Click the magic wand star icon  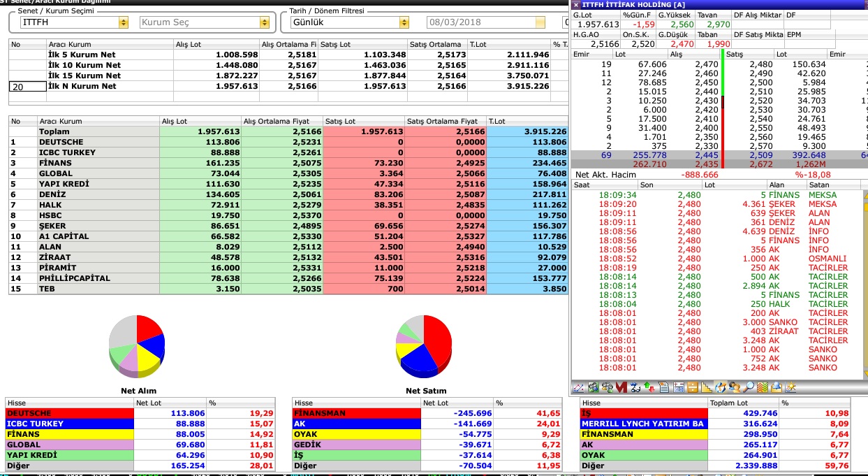pyautogui.click(x=791, y=387)
